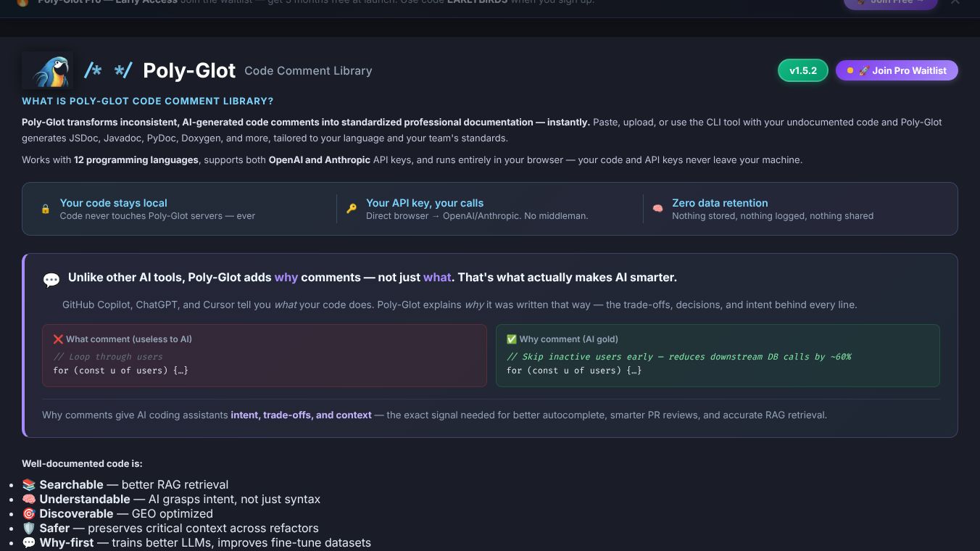Click the green checkmark on the "Why comment (AI gold)" card

click(511, 339)
